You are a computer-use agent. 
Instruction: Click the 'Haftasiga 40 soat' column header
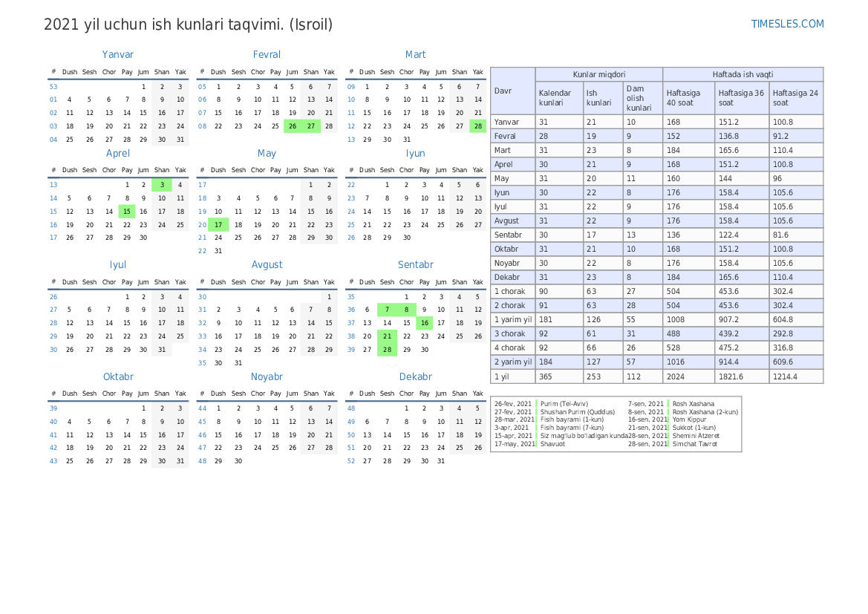click(688, 98)
